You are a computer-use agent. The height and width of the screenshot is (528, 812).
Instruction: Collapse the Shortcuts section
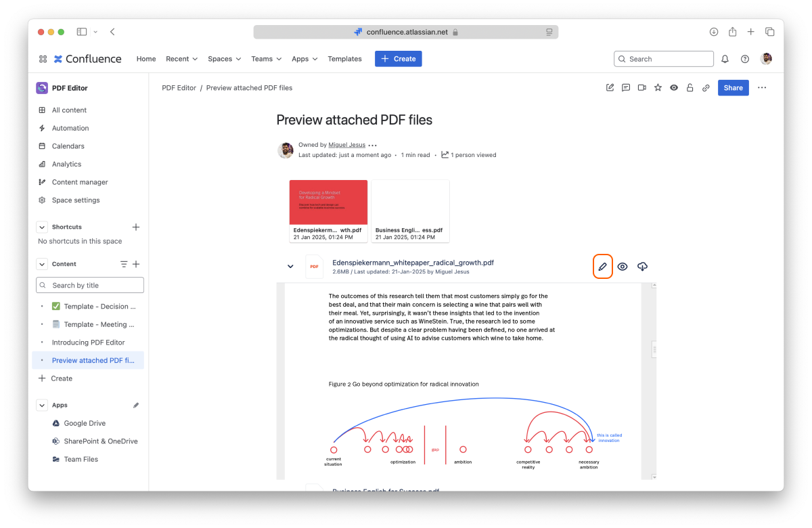click(x=41, y=227)
